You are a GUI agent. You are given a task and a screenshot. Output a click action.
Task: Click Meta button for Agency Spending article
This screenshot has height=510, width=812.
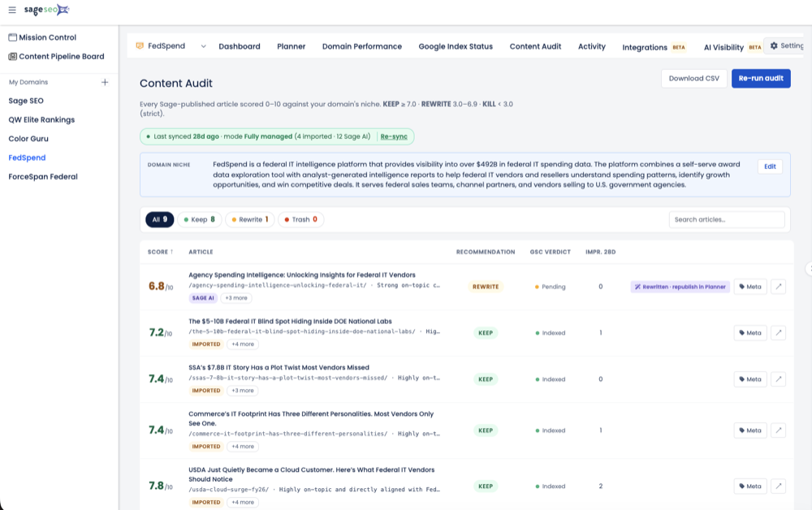click(x=749, y=287)
